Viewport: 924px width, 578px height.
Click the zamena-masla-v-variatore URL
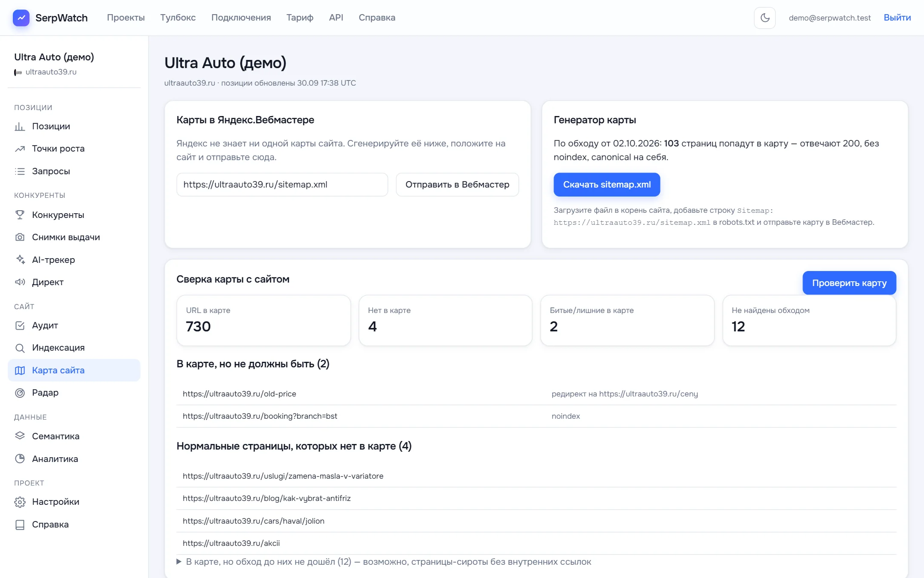click(283, 476)
